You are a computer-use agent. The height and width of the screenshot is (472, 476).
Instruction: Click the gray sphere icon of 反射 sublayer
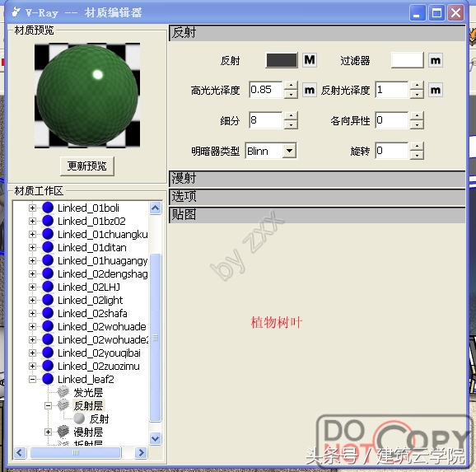coord(79,418)
